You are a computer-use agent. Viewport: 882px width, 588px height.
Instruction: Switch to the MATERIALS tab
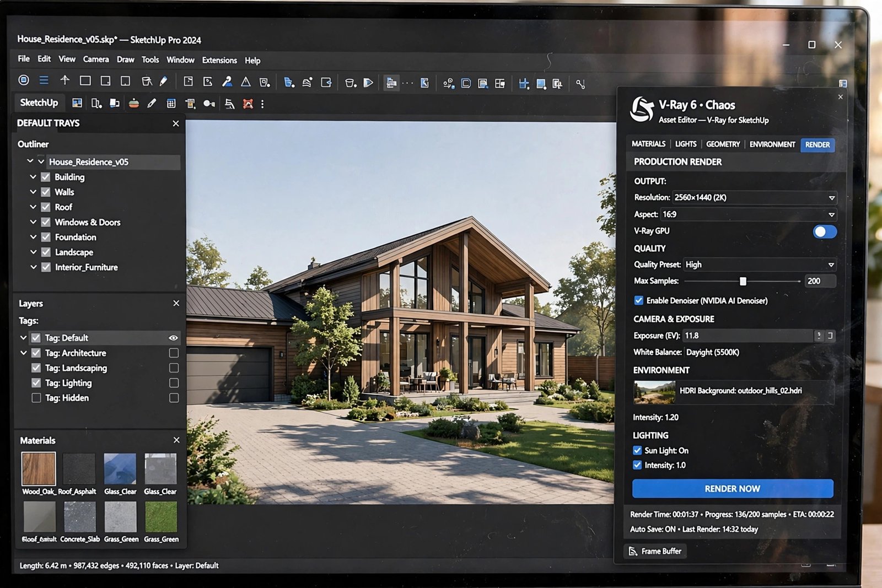click(x=648, y=144)
